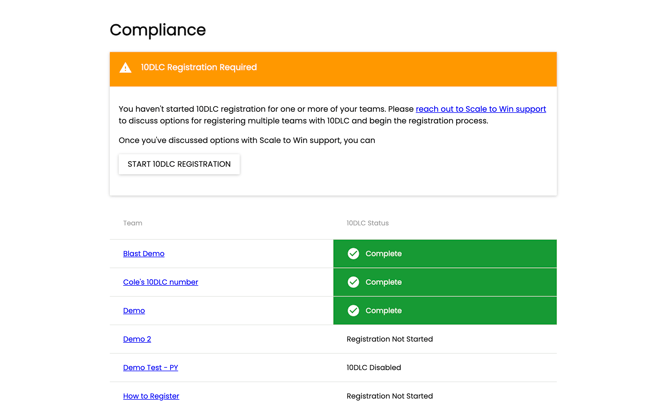Click the checkmark icon in Blast Demo row
This screenshot has height=405, width=670.
click(x=353, y=254)
